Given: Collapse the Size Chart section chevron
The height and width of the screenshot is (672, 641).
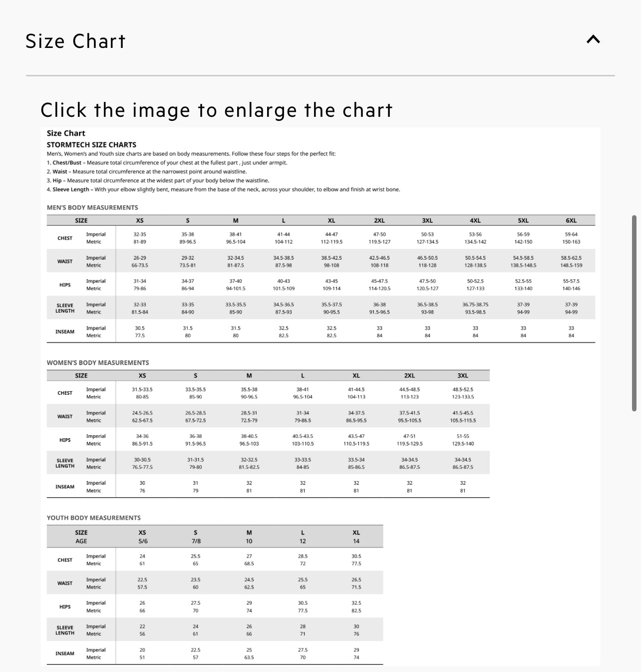Looking at the screenshot, I should pyautogui.click(x=593, y=40).
